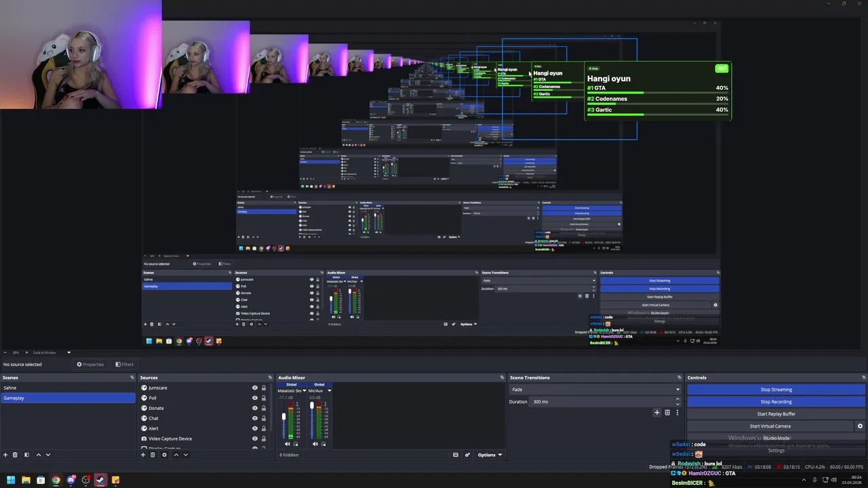Open source Filters button
Image resolution: width=868 pixels, height=488 pixels.
[x=124, y=365]
